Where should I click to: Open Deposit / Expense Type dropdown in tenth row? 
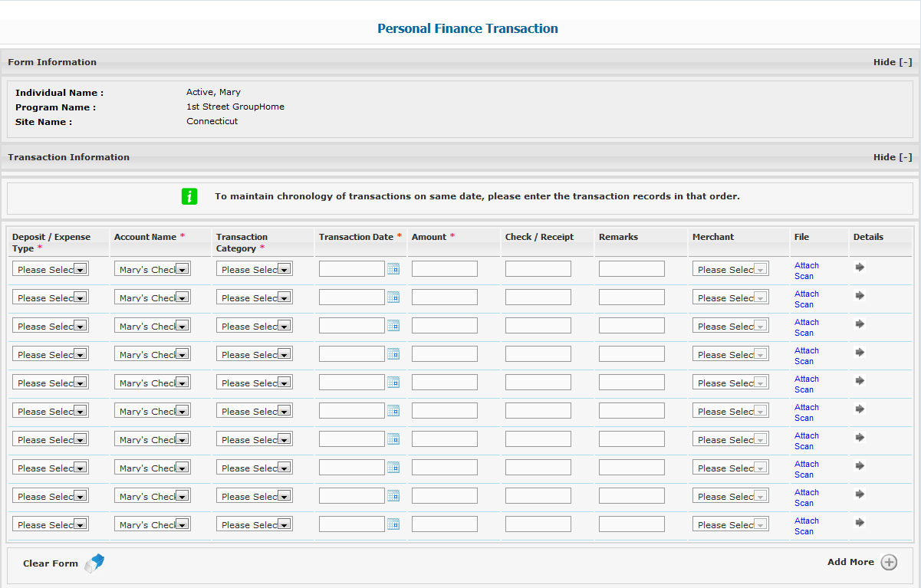[51, 524]
